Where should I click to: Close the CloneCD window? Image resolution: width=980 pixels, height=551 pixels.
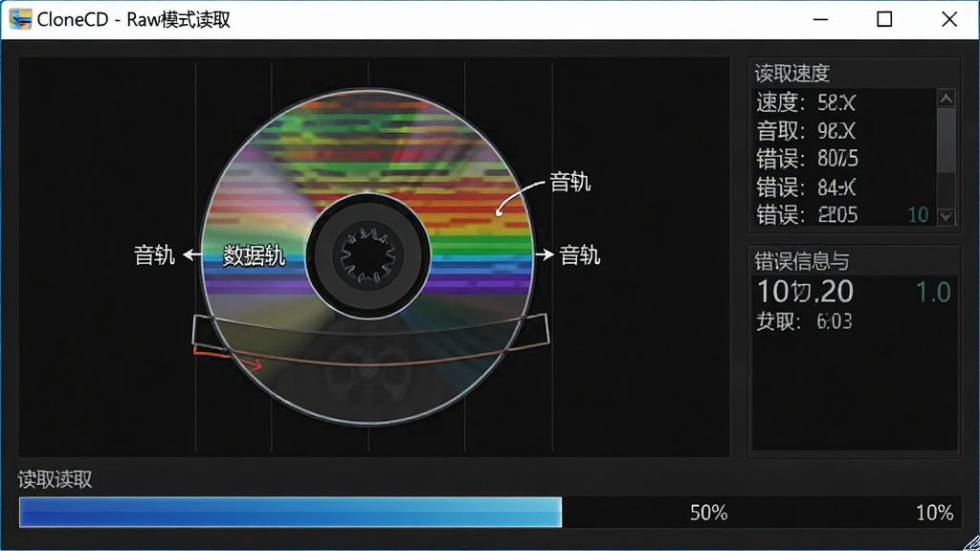click(x=949, y=19)
